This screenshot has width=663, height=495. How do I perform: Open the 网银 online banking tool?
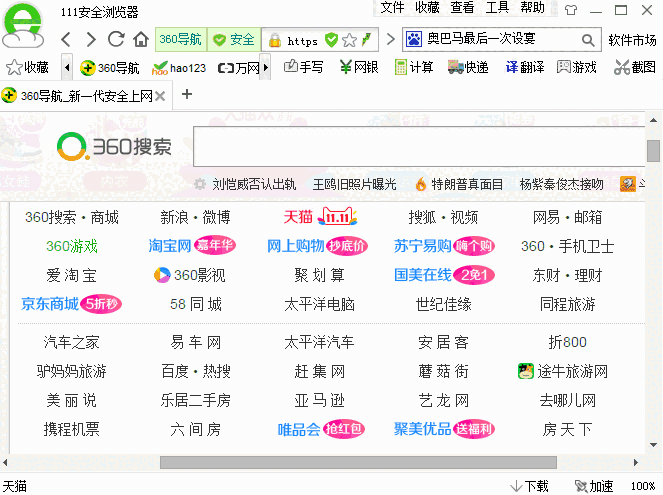point(359,67)
